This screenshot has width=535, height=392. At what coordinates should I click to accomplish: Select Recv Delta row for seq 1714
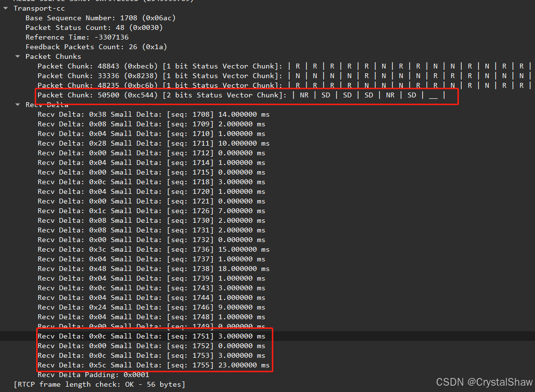pos(151,162)
